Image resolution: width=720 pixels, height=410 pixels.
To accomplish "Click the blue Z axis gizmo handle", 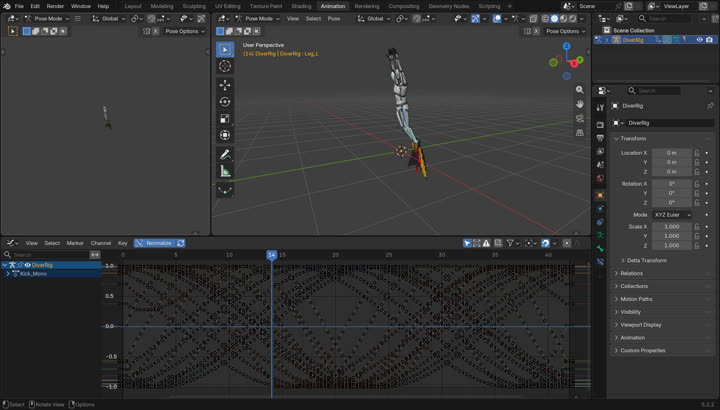I will (567, 46).
